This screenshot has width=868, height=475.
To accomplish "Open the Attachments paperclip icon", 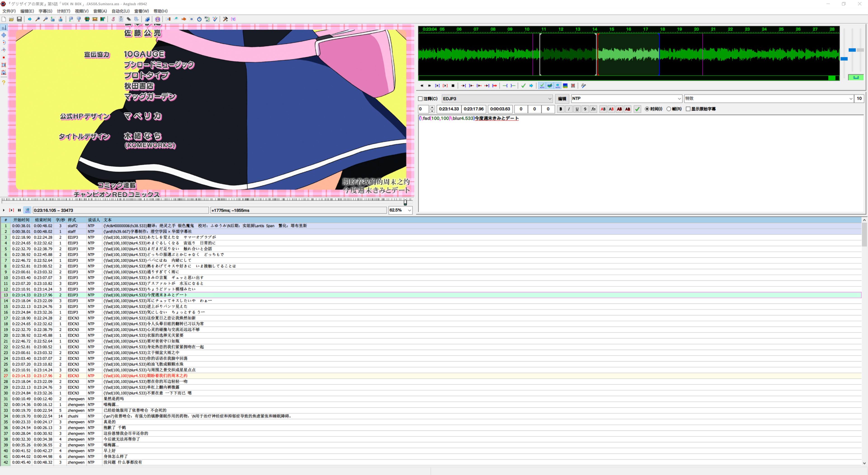I will (129, 19).
